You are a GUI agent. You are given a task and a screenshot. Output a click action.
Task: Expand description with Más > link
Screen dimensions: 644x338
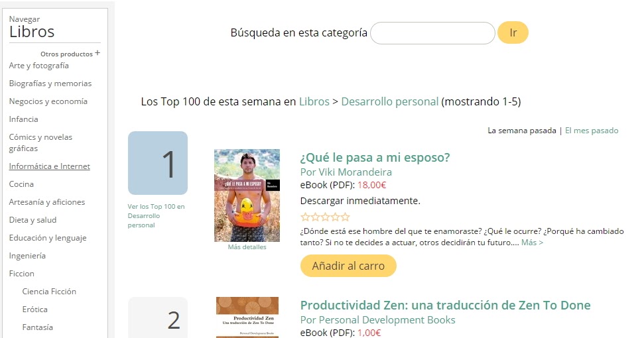(533, 243)
